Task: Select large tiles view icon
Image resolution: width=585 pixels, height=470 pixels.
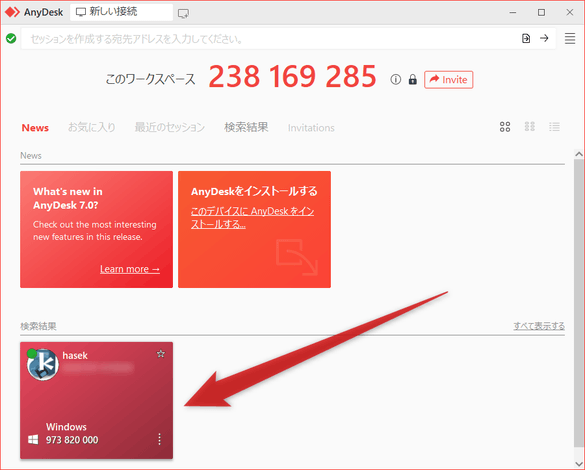Action: tap(505, 127)
